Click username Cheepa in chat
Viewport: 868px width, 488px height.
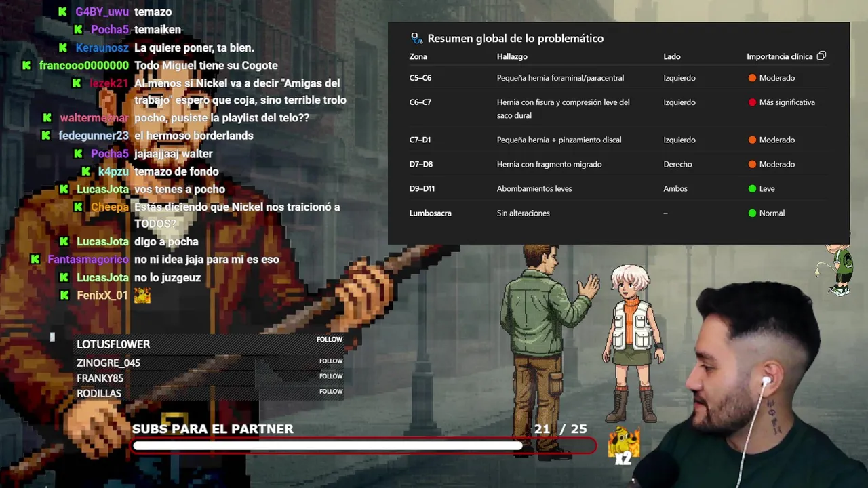(x=110, y=207)
